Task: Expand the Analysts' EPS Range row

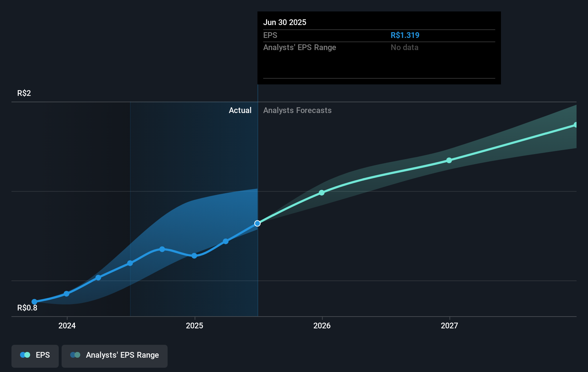Action: (299, 47)
